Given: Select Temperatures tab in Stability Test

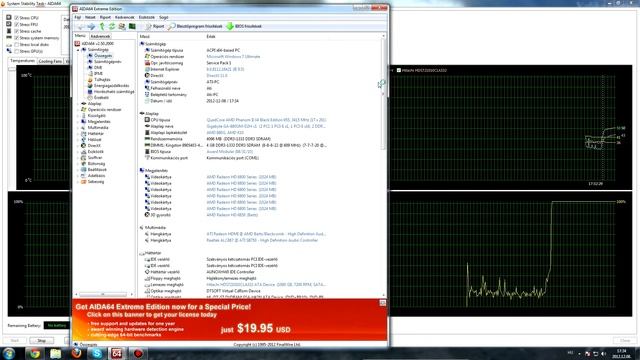Looking at the screenshot, I should [22, 61].
